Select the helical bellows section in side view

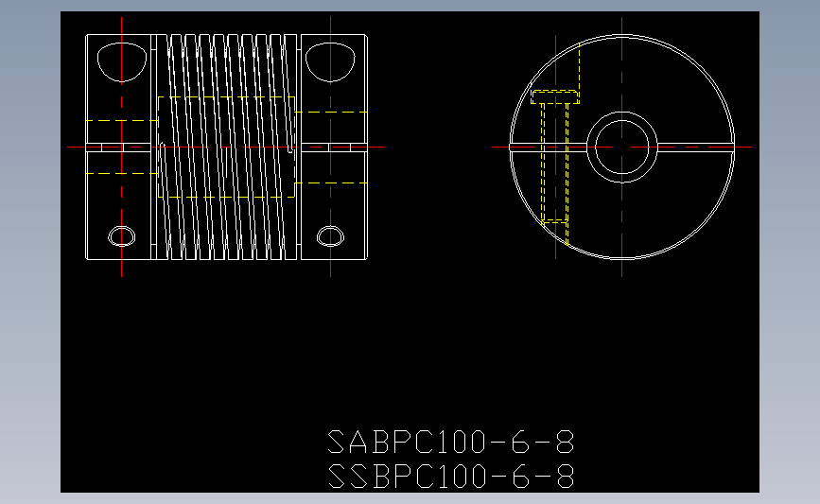pos(226,147)
